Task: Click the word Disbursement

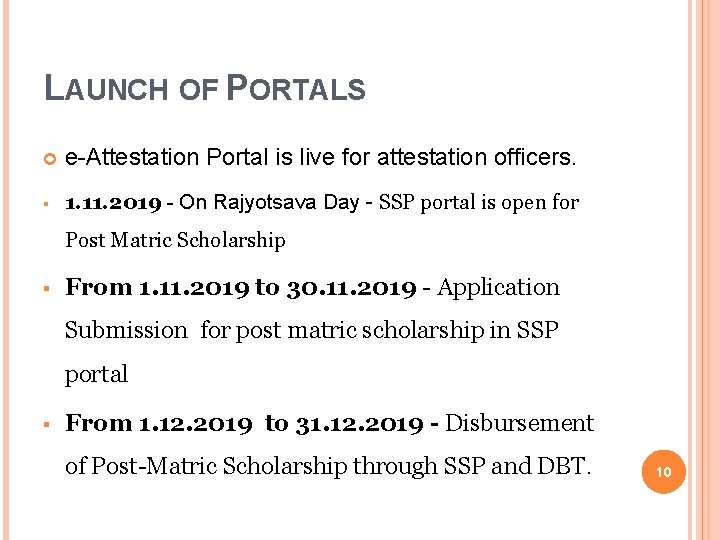Action: tap(519, 423)
